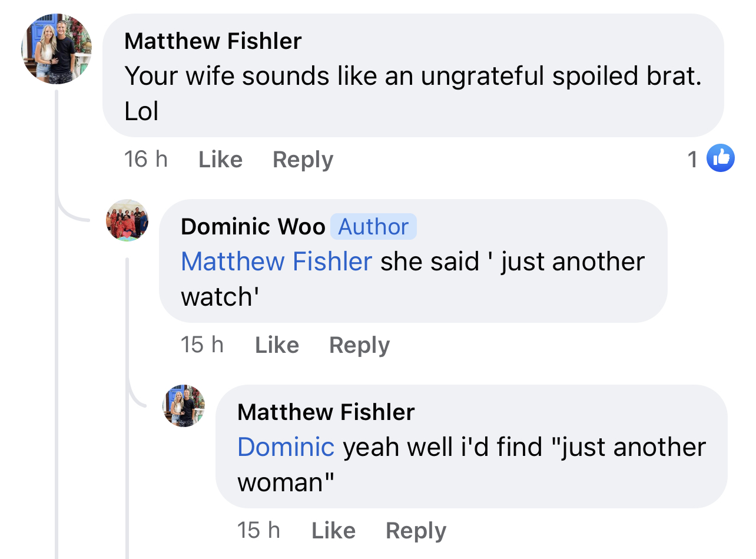Like Matthew Fishler's 'ungrateful spoiled brat' comment
Screen dimensions: 756x559
220,160
